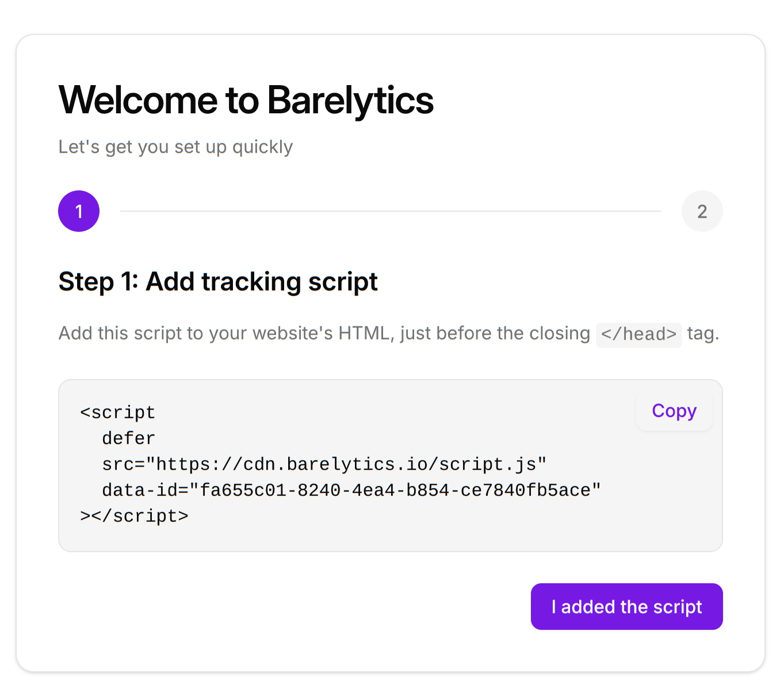Screen dimensions: 784x696
Task: Click the closing ></script> line
Action: click(x=135, y=516)
